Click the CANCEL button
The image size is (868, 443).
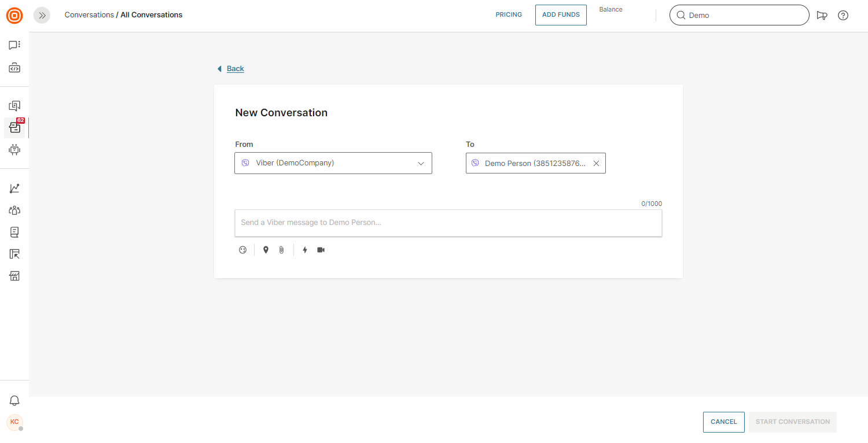[x=723, y=422]
